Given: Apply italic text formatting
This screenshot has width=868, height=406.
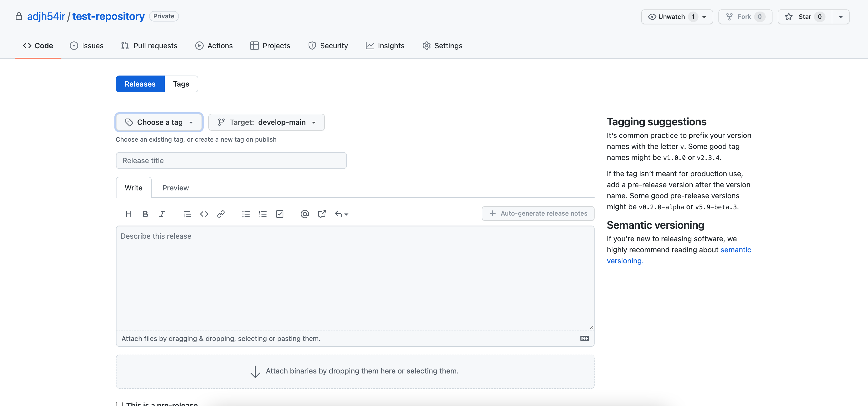Looking at the screenshot, I should coord(162,214).
